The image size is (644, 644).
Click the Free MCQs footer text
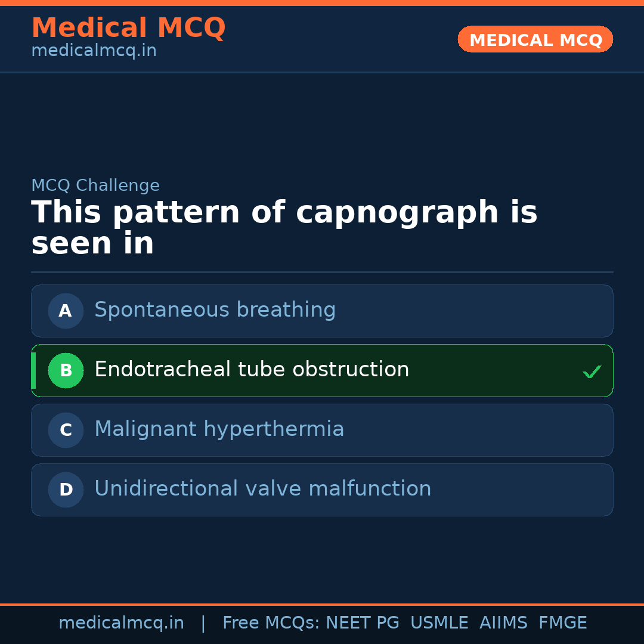(x=271, y=623)
